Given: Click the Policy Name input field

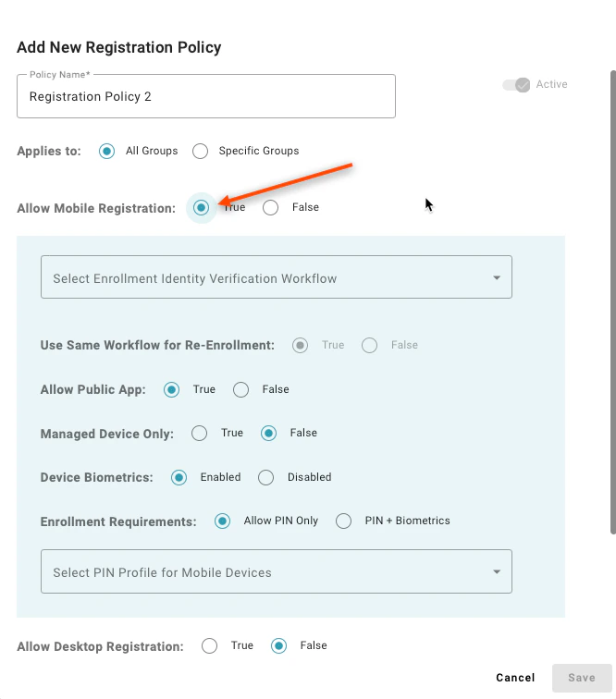Looking at the screenshot, I should click(x=206, y=96).
